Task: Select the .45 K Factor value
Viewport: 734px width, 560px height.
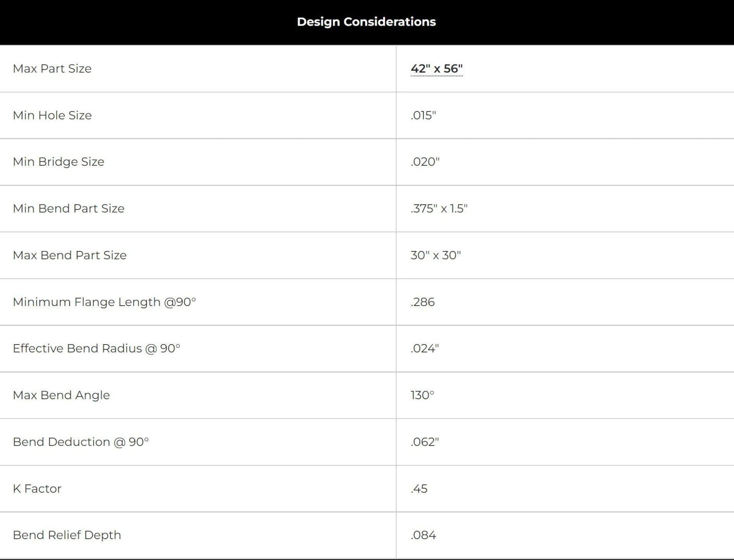Action: click(x=419, y=489)
